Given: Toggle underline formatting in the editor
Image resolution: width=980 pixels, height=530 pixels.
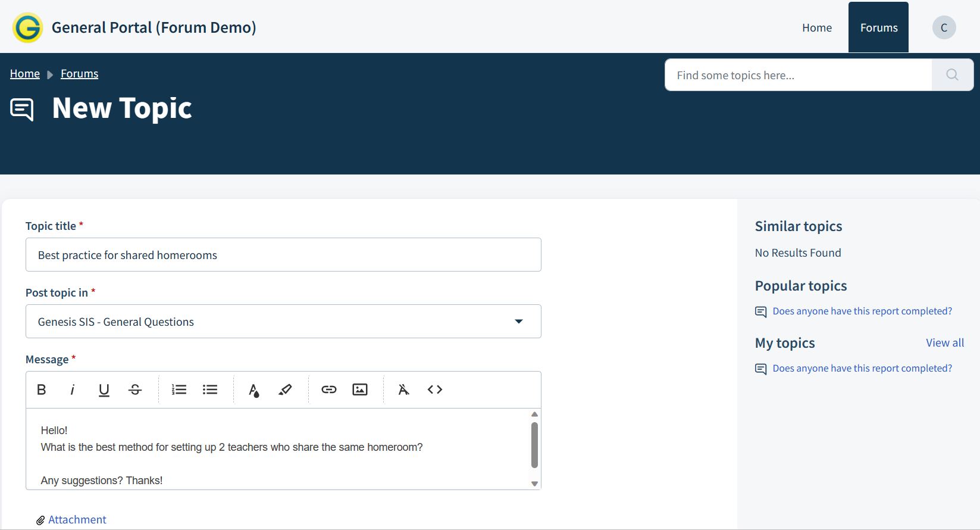Looking at the screenshot, I should [104, 389].
